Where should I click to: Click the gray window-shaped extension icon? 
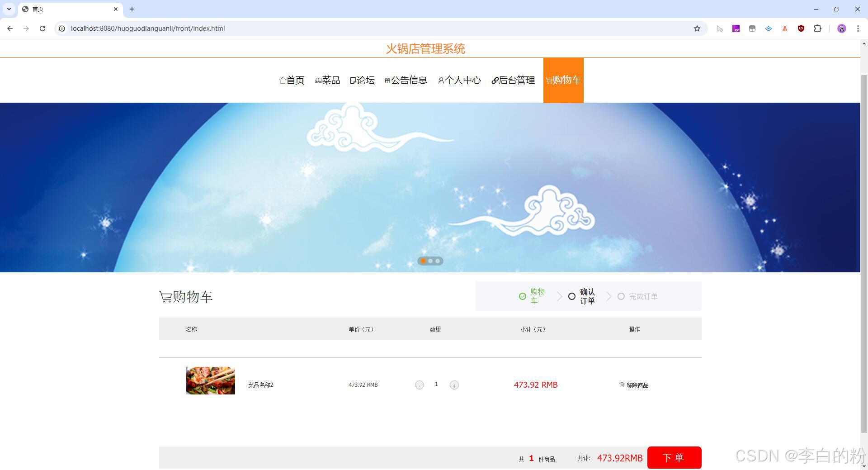point(752,28)
